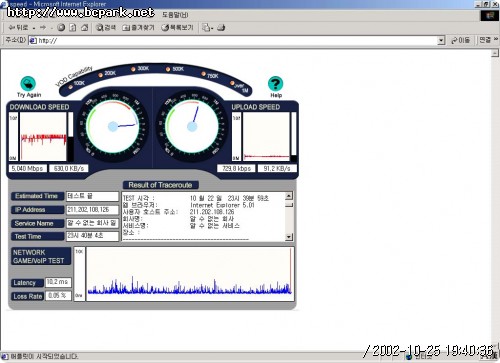This screenshot has height=363, width=500.
Task: Expand the Links toolbar chevron
Action: [496, 39]
